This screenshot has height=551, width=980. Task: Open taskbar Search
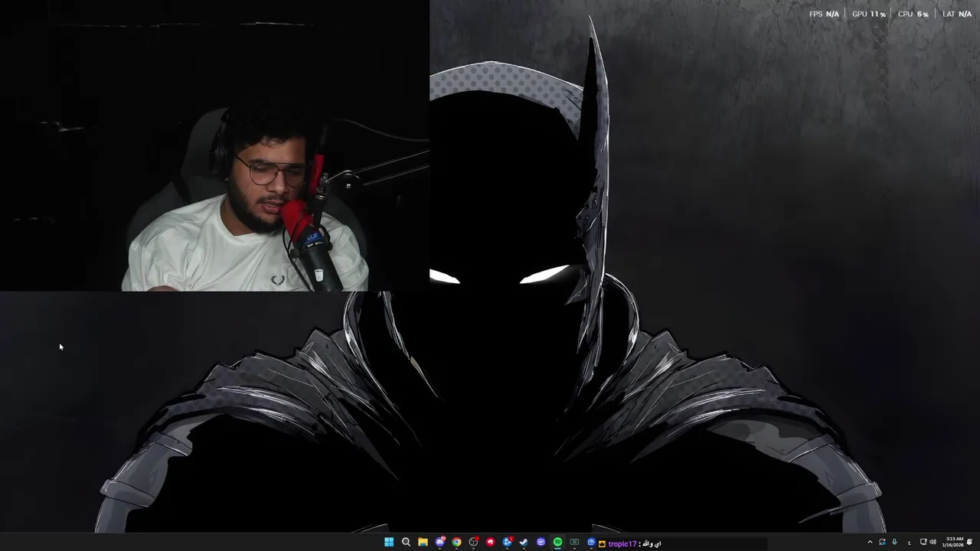coord(406,543)
